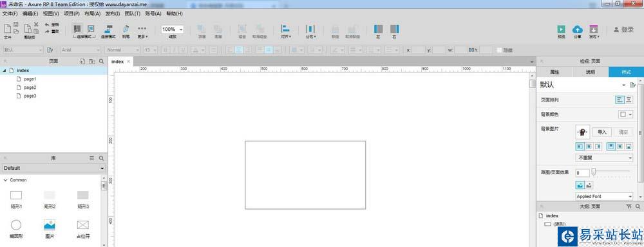Open the 团队(T) menu
Screen dimensions: 644x247
pyautogui.click(x=132, y=14)
